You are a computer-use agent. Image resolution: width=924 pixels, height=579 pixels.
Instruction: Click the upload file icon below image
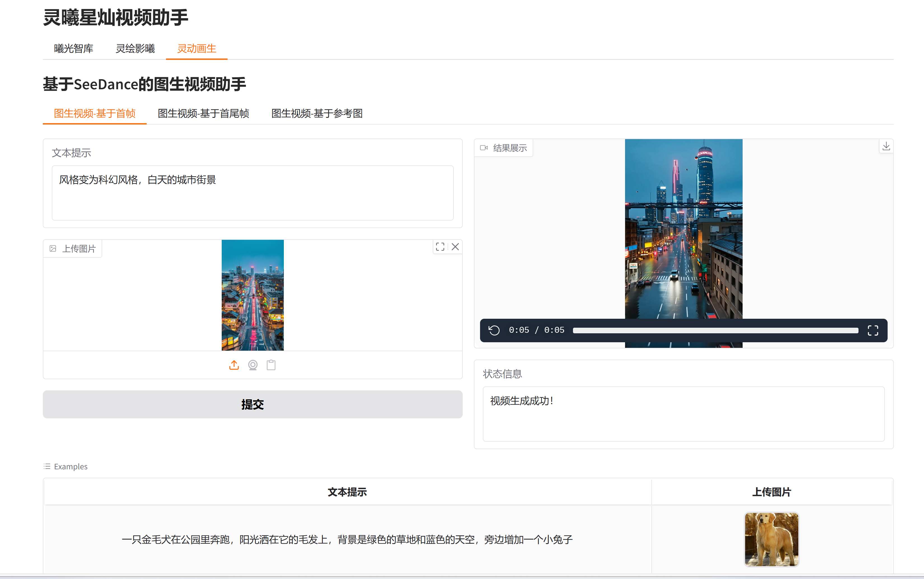click(x=234, y=365)
